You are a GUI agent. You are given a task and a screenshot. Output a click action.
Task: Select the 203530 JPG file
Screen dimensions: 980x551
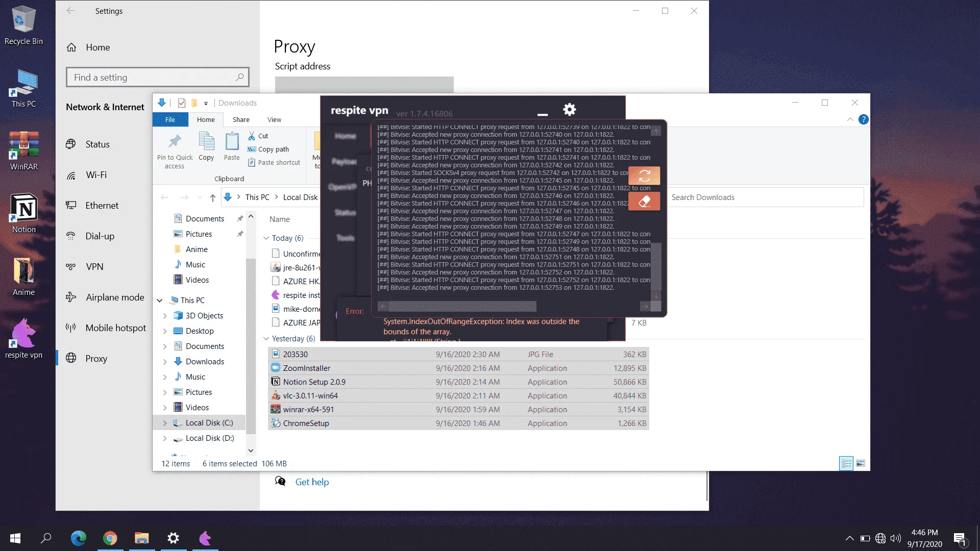coord(458,355)
